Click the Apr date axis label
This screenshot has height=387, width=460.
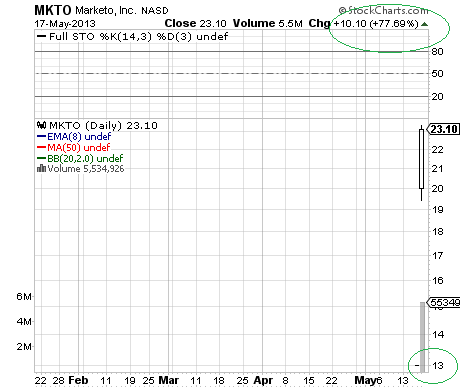click(263, 380)
